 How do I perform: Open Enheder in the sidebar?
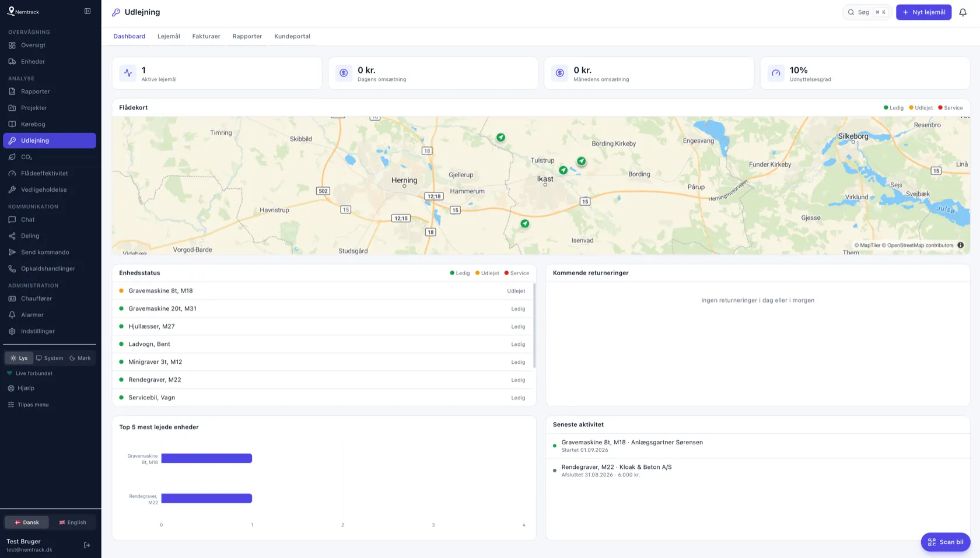tap(50, 62)
